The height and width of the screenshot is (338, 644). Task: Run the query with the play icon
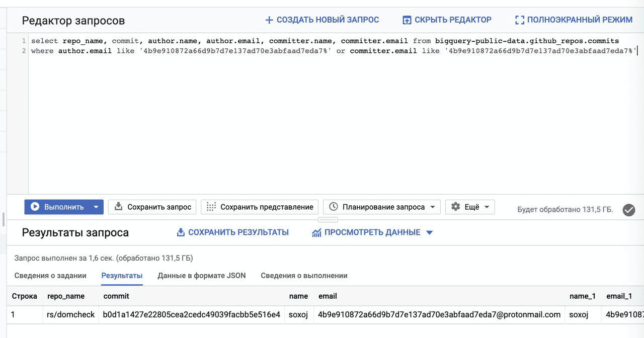(x=35, y=207)
